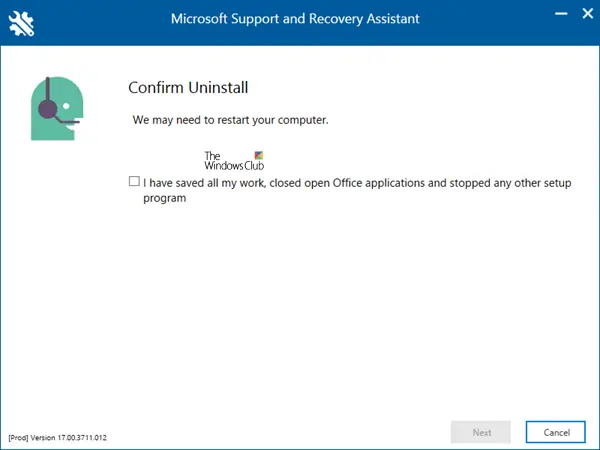The image size is (600, 450).
Task: Click the word "program" in checkbox label
Action: [164, 198]
